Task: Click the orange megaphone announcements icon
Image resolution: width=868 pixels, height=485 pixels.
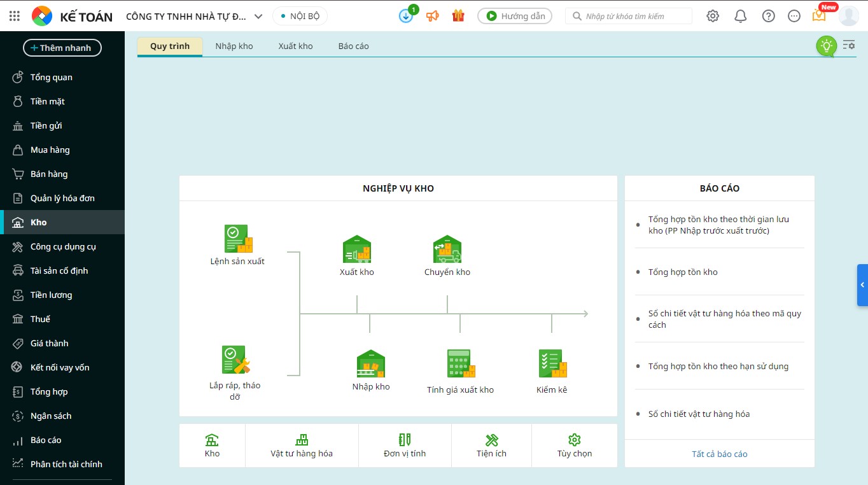Action: [x=433, y=16]
